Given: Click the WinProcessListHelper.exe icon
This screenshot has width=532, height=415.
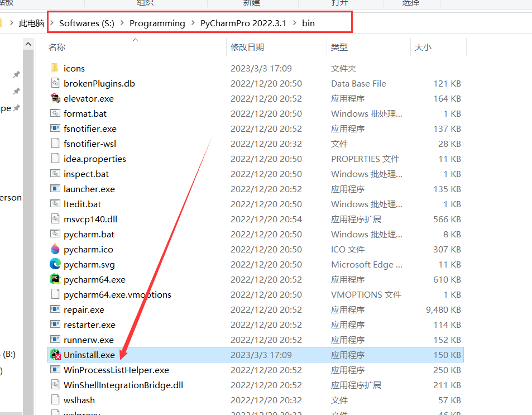Looking at the screenshot, I should 55,370.
